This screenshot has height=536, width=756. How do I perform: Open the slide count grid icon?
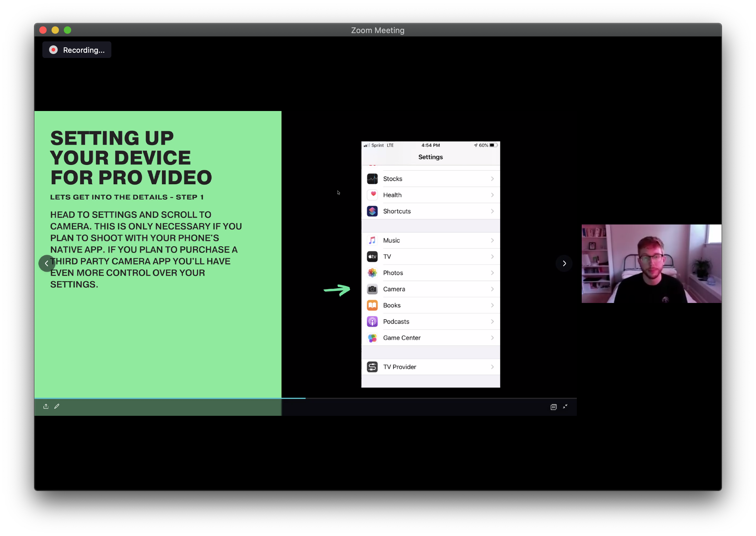[x=553, y=407]
